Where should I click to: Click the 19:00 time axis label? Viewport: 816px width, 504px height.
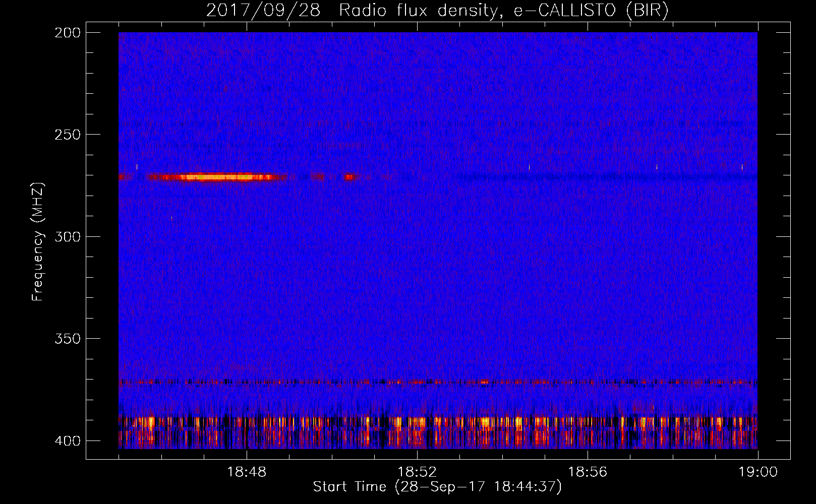tap(758, 472)
